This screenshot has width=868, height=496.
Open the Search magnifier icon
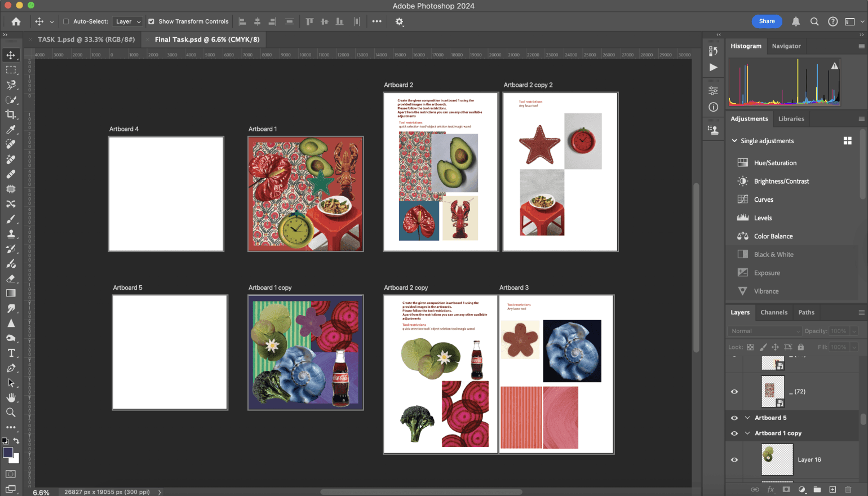[x=814, y=21]
